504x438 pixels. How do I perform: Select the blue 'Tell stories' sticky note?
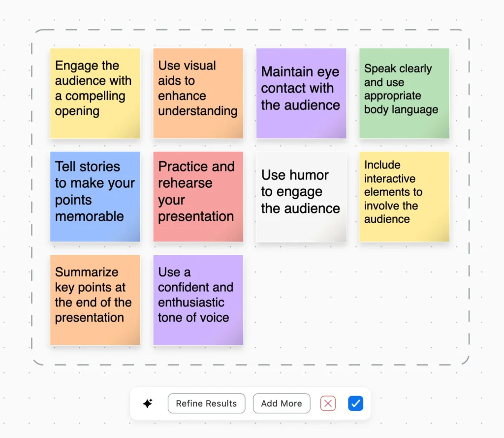coord(95,197)
